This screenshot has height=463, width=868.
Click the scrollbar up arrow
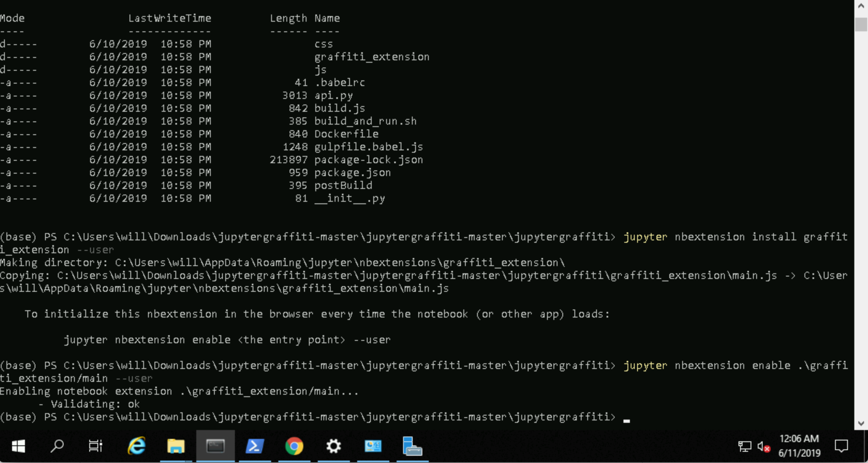[861, 6]
